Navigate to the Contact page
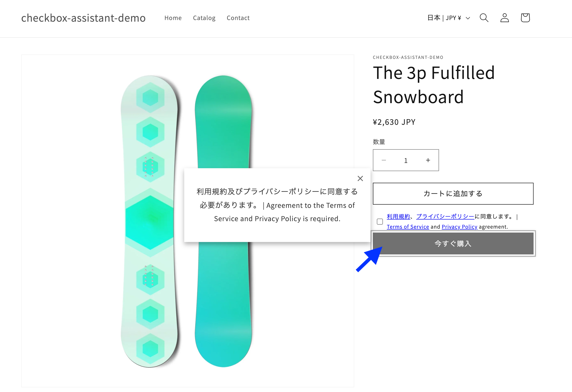This screenshot has width=572, height=392. (238, 18)
